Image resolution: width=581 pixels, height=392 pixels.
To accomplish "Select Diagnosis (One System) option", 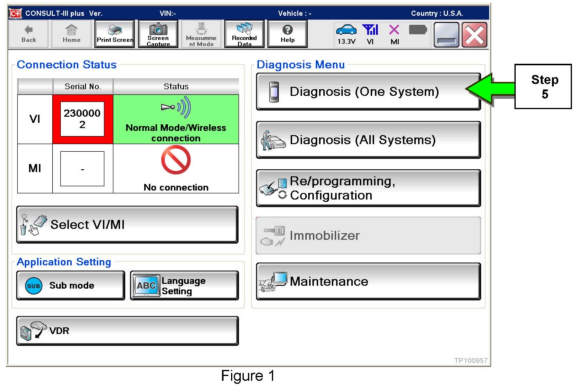I will coord(368,92).
